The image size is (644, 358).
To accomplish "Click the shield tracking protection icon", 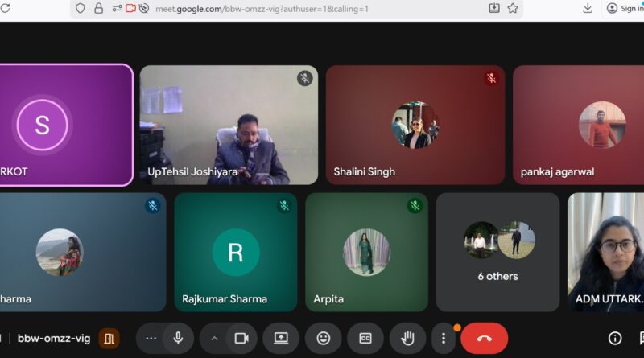I will [80, 8].
